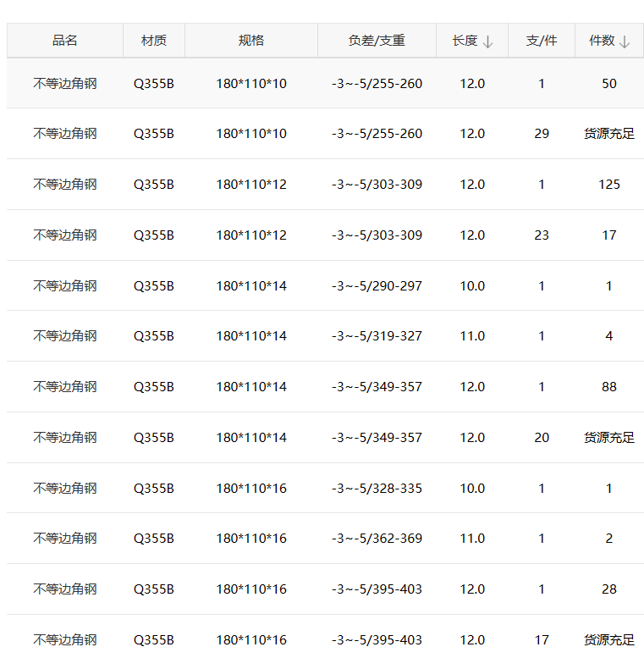Click the 件数 value 28
Image resolution: width=644 pixels, height=658 pixels.
(x=609, y=589)
